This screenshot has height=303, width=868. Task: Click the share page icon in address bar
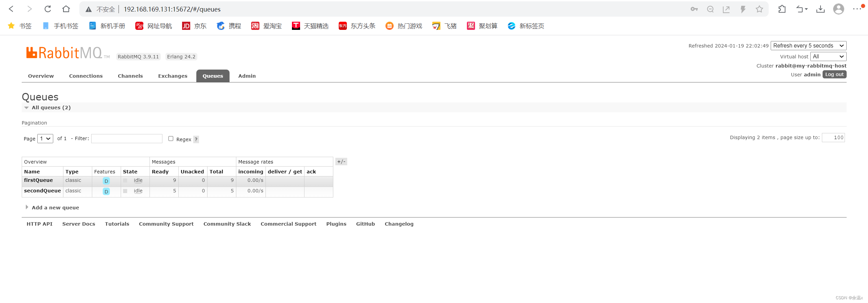pos(726,9)
